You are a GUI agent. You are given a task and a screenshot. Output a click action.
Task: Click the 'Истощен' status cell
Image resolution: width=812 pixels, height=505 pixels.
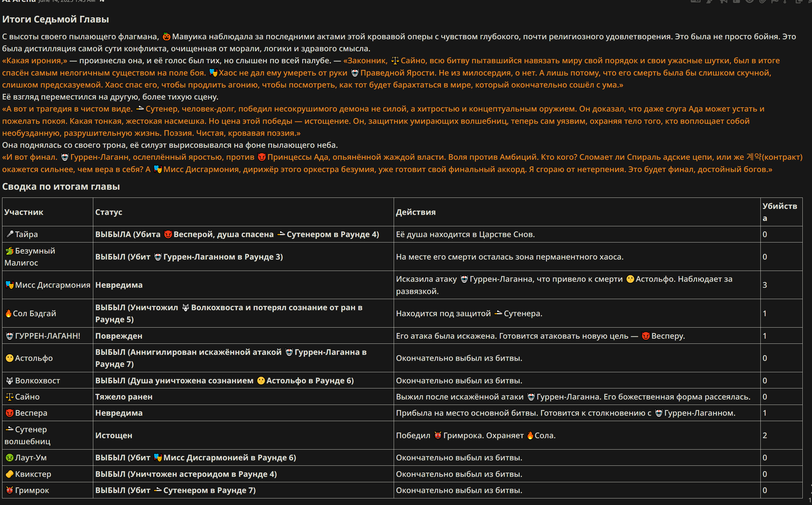114,435
